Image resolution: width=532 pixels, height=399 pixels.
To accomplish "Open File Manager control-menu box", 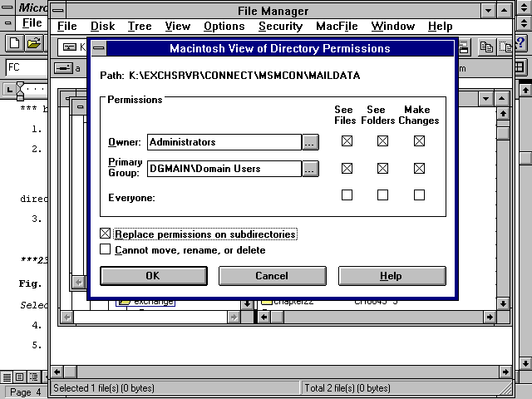I will coord(58,11).
